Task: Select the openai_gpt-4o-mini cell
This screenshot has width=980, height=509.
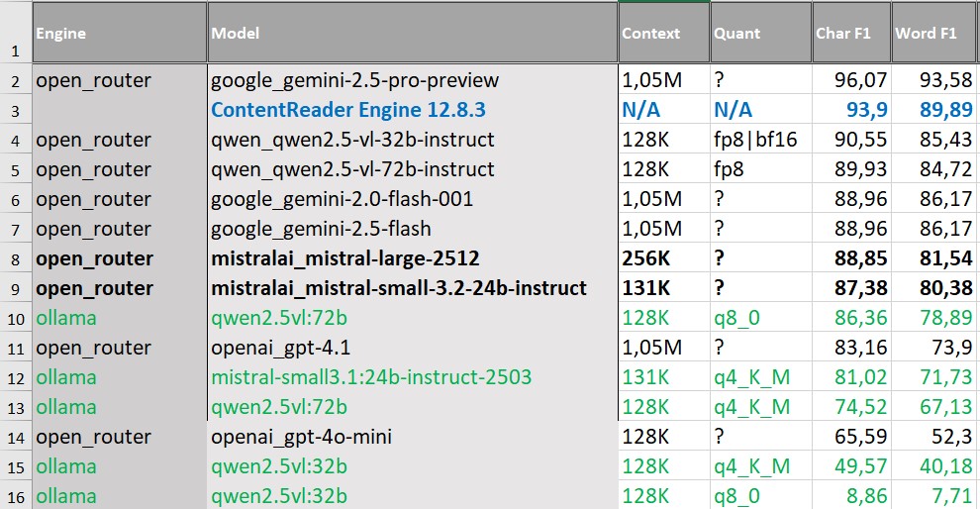Action: pyautogui.click(x=412, y=437)
